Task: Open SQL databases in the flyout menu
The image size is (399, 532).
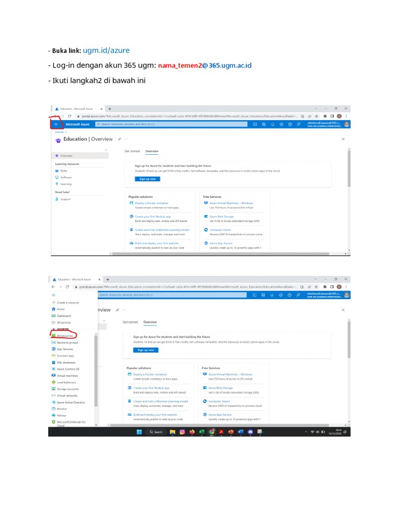Action: (x=66, y=363)
